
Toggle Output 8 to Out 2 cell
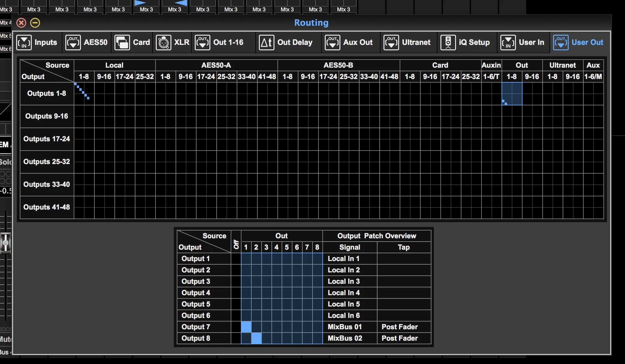point(256,338)
